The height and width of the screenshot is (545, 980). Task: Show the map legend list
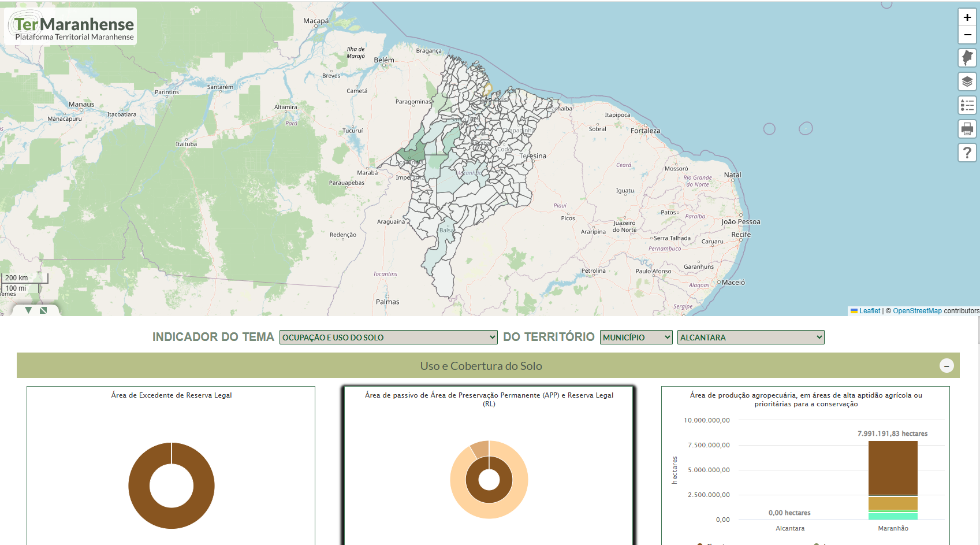pos(967,105)
